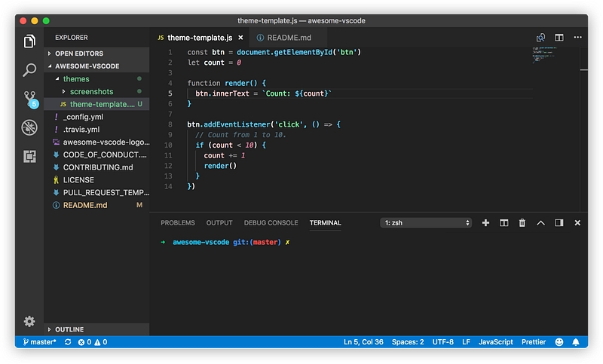
Task: Expand the screenshots folder
Action: tap(90, 91)
